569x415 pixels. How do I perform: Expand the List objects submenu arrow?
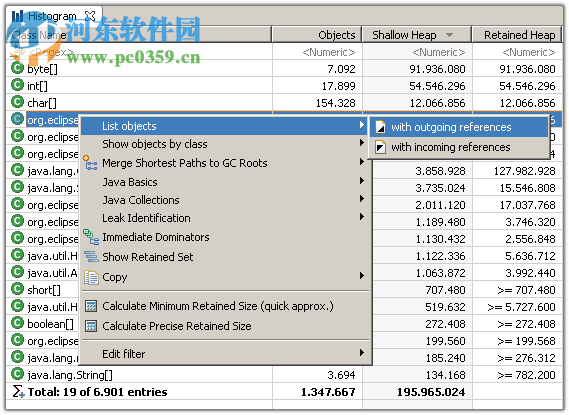[x=361, y=125]
